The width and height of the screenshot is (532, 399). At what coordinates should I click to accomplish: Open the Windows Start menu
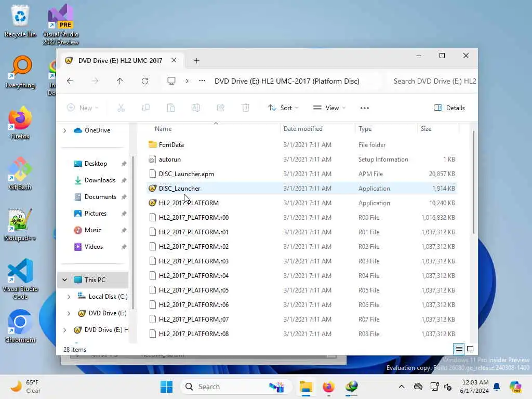[167, 387]
